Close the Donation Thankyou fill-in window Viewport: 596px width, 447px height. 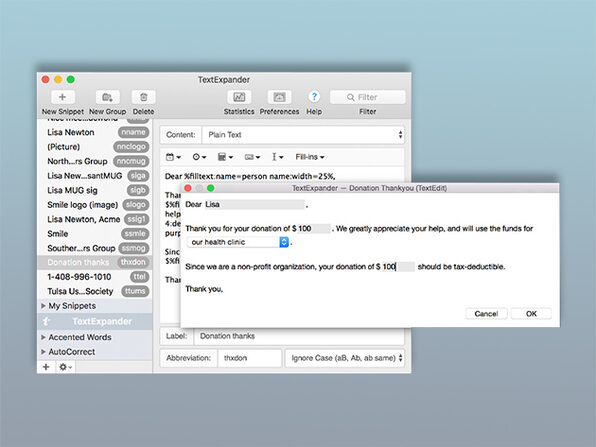coord(188,188)
